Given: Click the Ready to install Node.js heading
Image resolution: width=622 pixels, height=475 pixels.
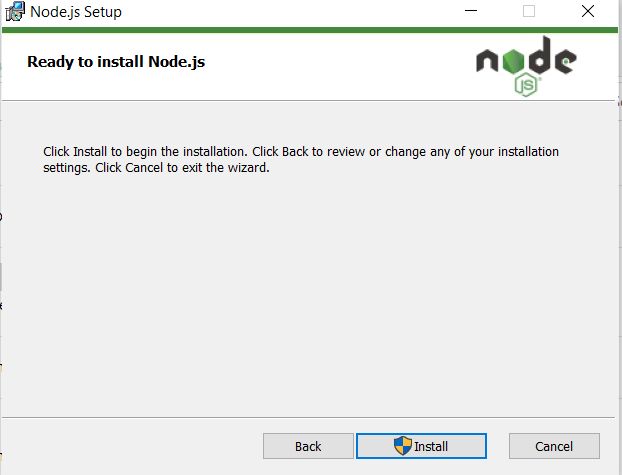Looking at the screenshot, I should tap(116, 62).
